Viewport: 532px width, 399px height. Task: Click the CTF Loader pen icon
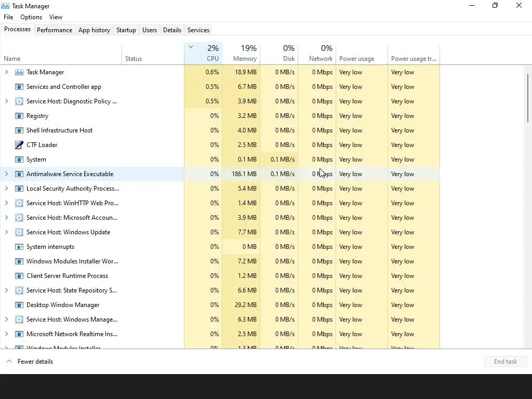19,145
